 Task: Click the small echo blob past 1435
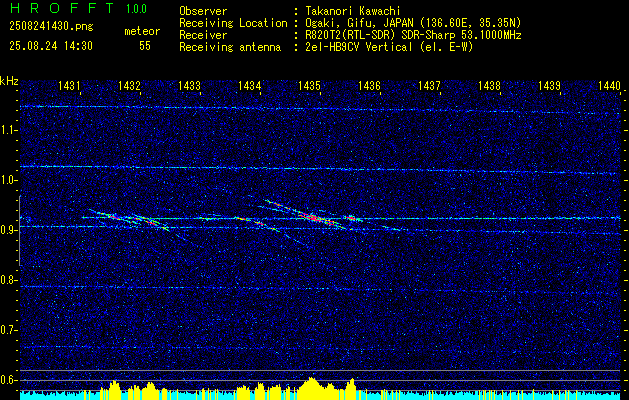coord(352,218)
